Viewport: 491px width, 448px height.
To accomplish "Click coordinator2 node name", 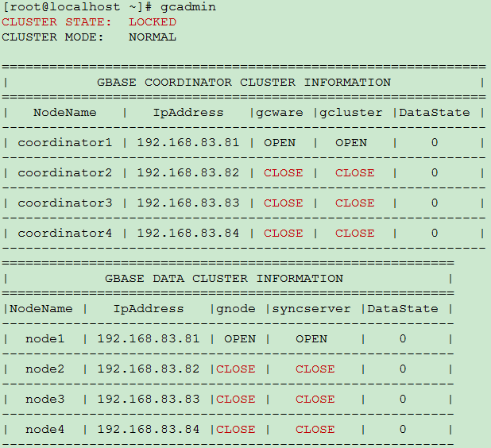I will coord(65,173).
